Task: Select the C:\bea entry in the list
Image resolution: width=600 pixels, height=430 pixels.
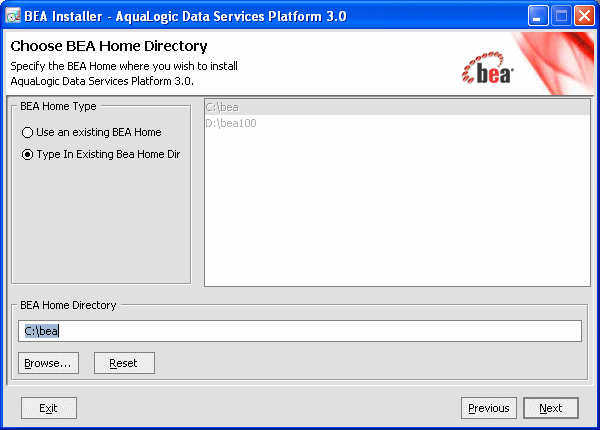Action: pos(397,107)
